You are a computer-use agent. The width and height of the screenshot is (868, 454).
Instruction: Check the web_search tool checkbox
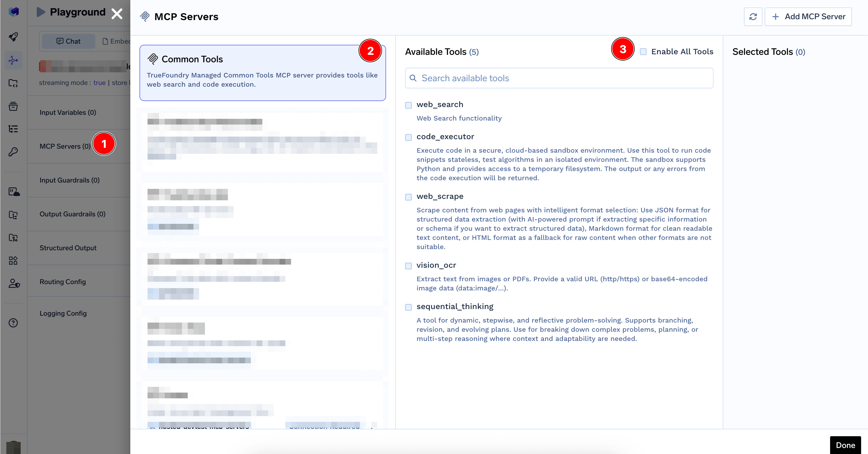tap(408, 105)
